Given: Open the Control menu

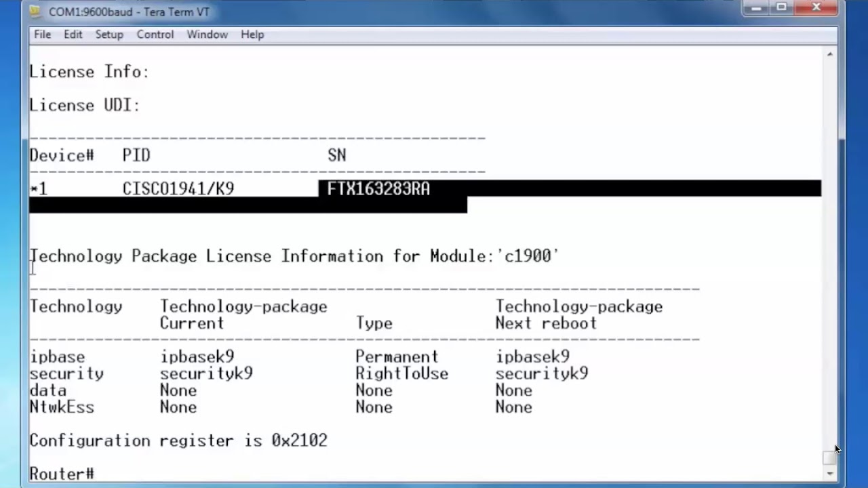Looking at the screenshot, I should point(155,35).
